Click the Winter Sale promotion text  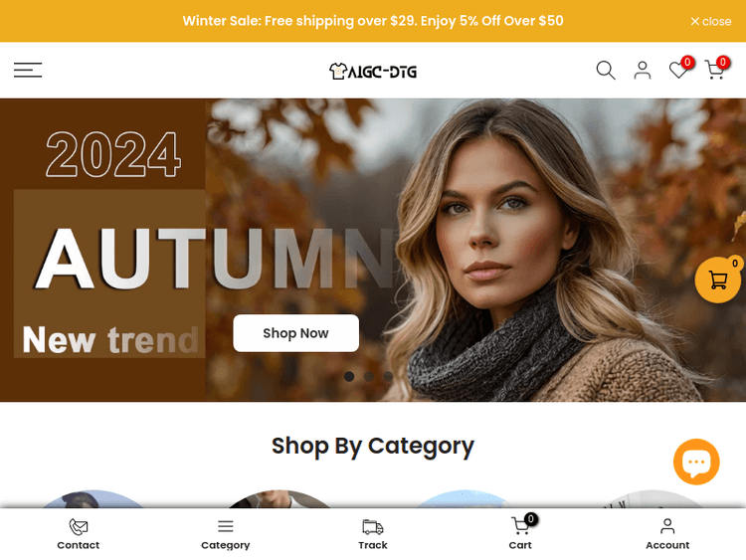point(373,21)
